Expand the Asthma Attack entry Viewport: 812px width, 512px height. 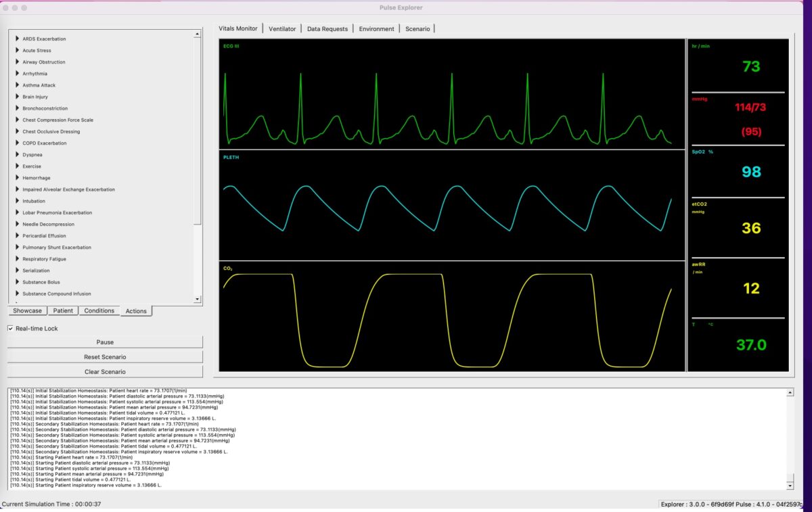tap(16, 85)
